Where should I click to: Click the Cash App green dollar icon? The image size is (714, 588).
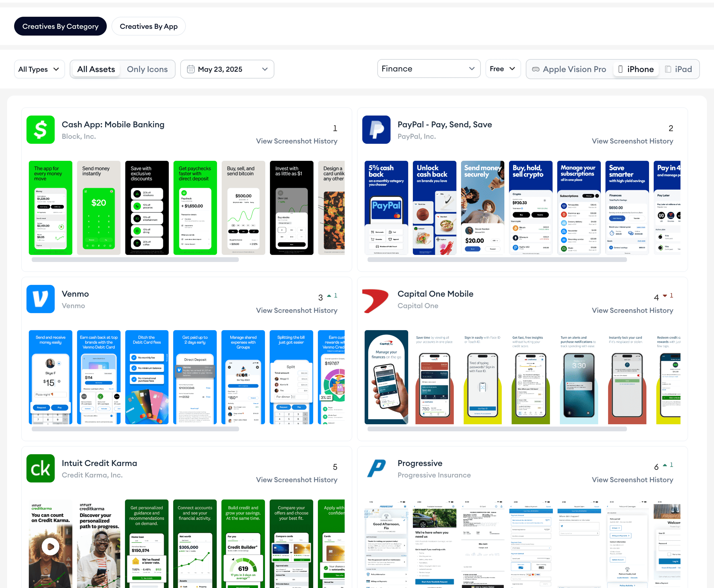click(x=40, y=130)
